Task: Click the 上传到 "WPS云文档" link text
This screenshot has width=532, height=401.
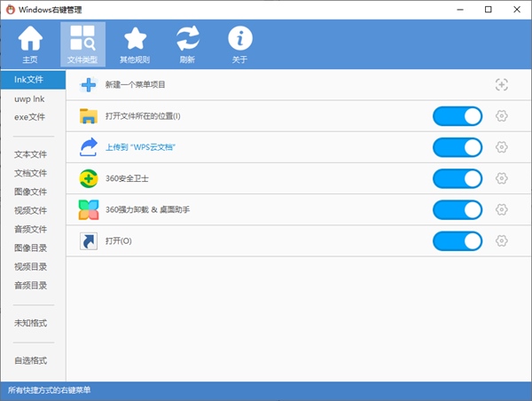Action: pos(140,147)
